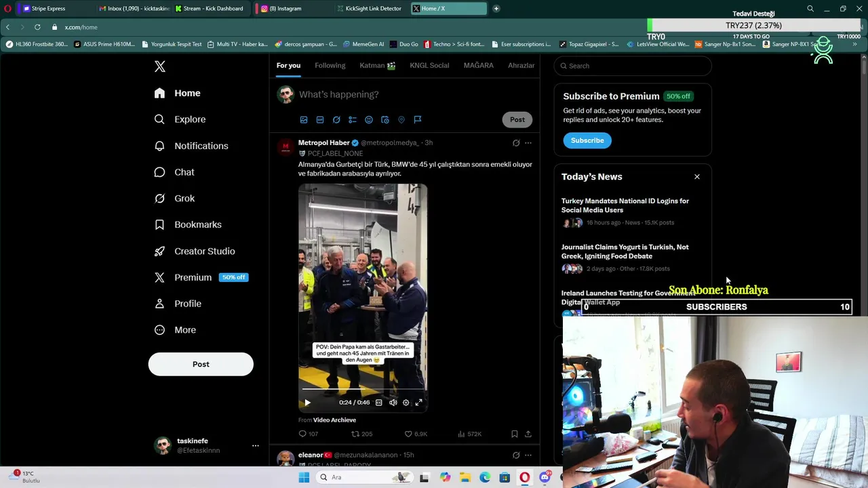Switch to Stream - Kick Dashboard tab

point(210,8)
